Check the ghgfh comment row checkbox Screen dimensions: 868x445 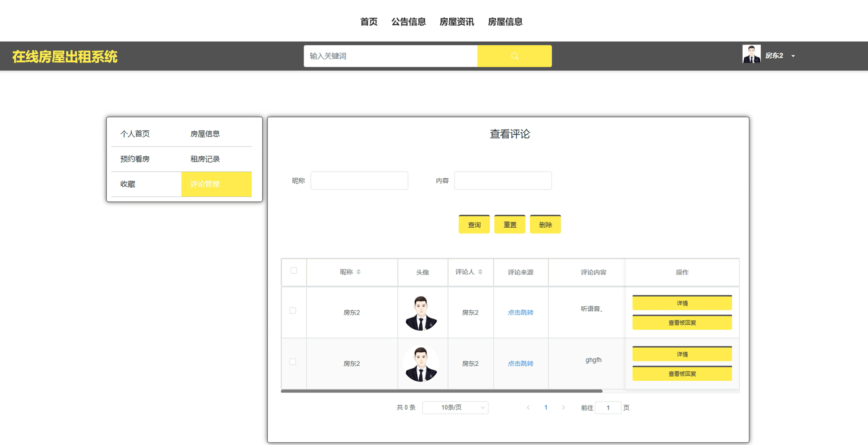[293, 362]
